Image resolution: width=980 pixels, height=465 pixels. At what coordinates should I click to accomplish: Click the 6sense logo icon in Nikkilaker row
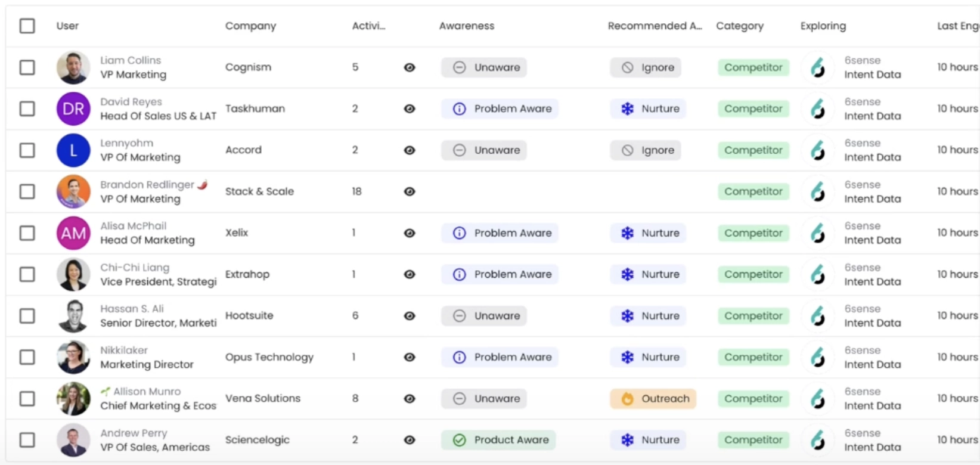coord(818,357)
